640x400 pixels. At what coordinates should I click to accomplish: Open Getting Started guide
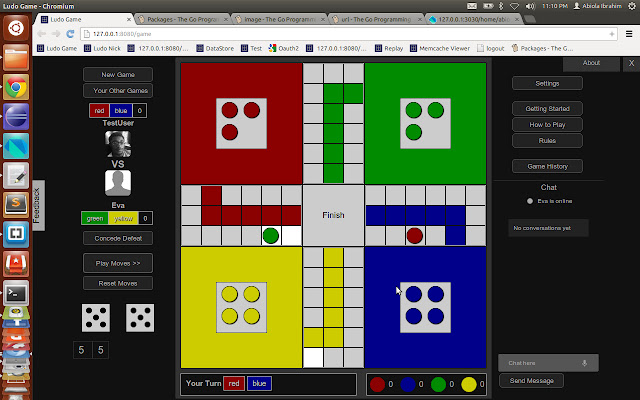click(547, 109)
